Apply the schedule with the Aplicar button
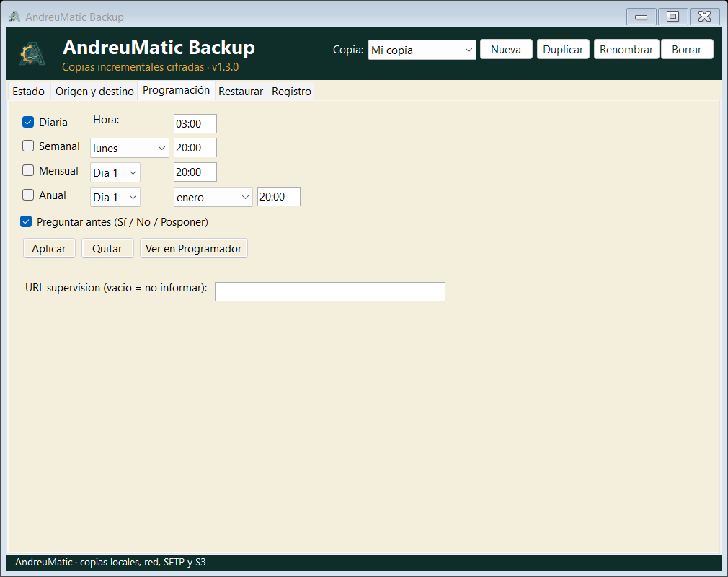This screenshot has width=728, height=577. pyautogui.click(x=49, y=249)
